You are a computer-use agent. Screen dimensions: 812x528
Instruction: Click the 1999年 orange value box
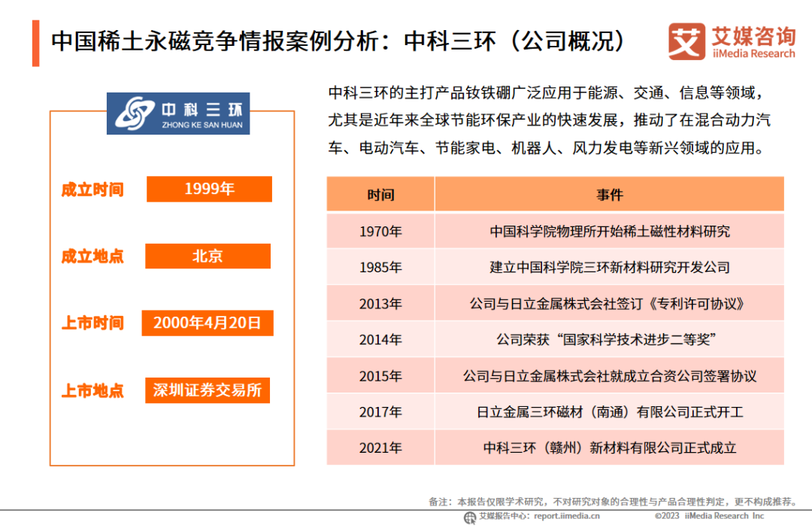click(x=209, y=189)
